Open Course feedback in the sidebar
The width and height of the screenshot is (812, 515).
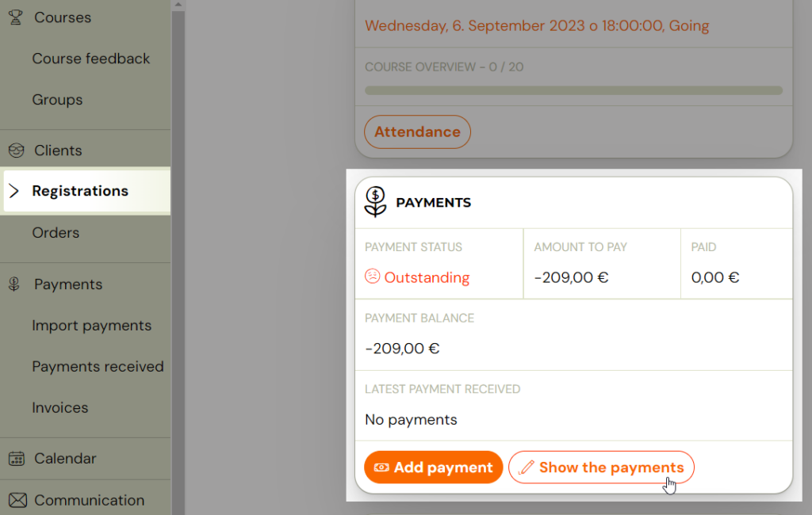coord(90,59)
